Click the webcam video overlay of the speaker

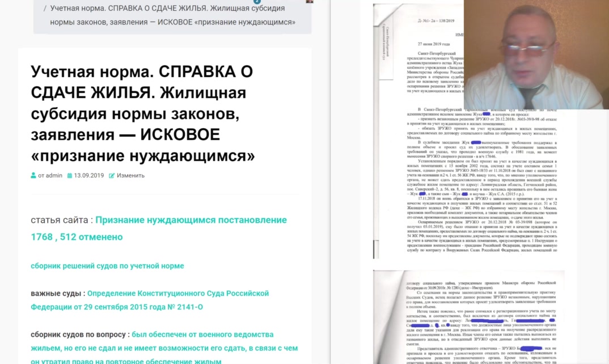click(x=536, y=54)
